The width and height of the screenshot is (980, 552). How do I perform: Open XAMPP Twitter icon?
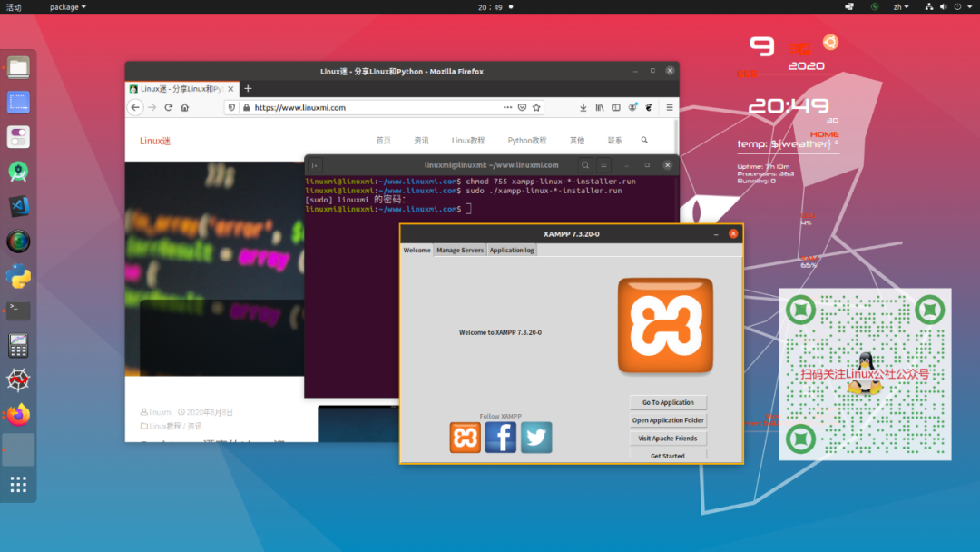(536, 437)
